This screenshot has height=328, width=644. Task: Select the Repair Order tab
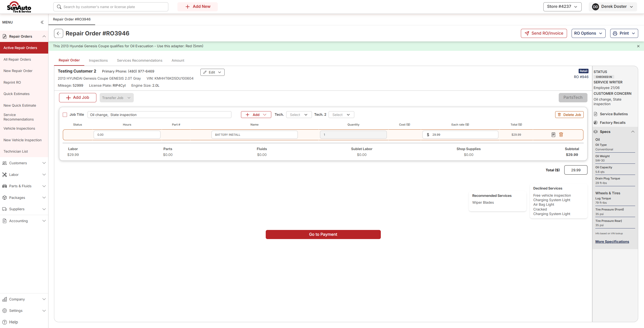click(x=69, y=60)
